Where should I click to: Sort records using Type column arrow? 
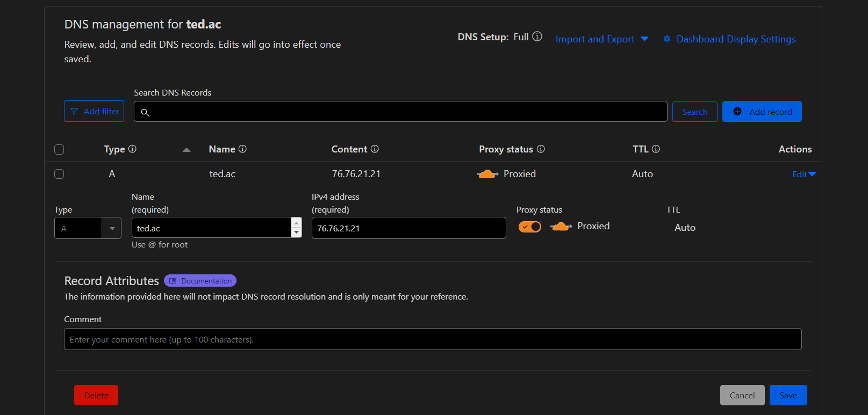pyautogui.click(x=186, y=150)
